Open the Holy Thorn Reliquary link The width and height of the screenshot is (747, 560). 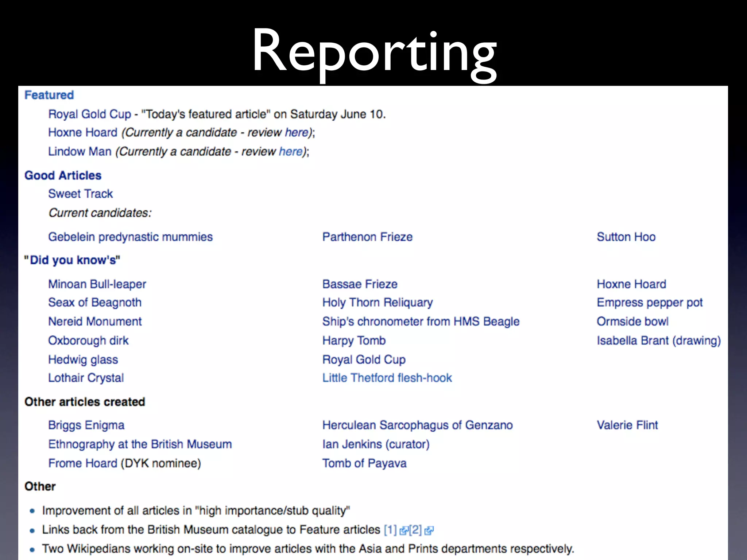click(378, 303)
